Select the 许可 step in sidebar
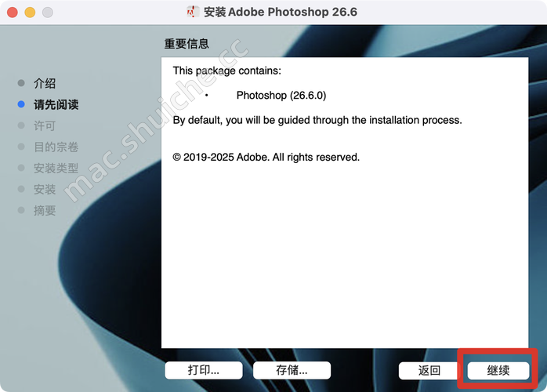Screen dimensions: 547x392 [45, 125]
